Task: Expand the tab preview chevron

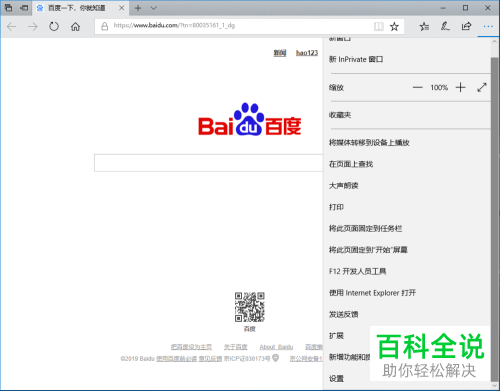Action: (x=153, y=8)
